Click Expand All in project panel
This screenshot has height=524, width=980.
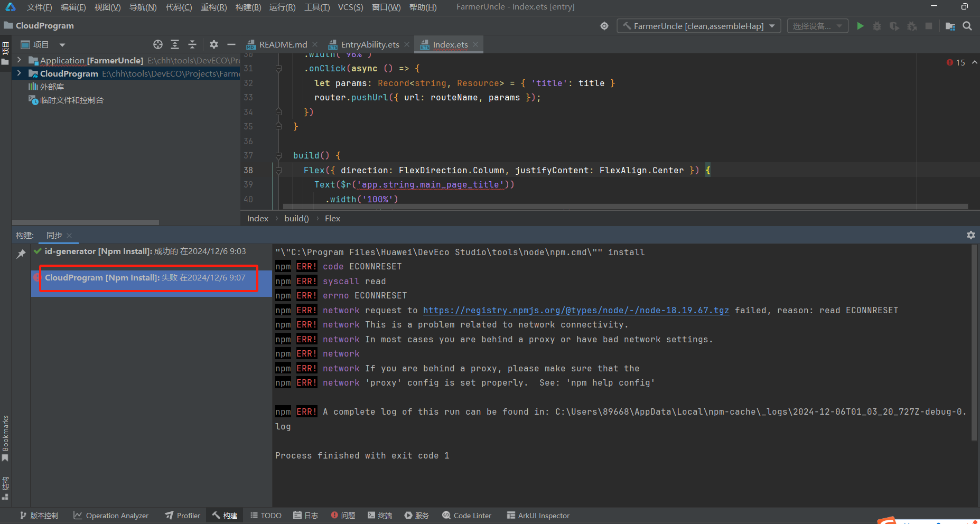[175, 45]
